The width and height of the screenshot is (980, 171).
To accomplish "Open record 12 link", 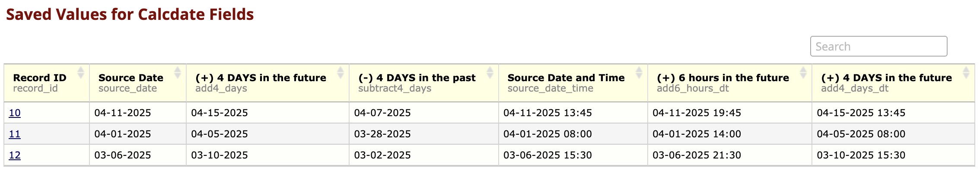I will (x=15, y=155).
